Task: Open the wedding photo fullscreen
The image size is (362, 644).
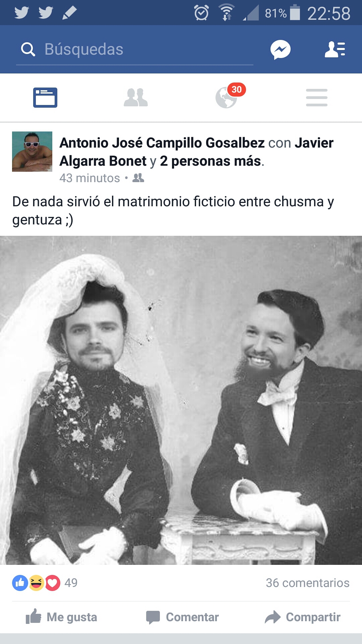Action: (x=181, y=400)
